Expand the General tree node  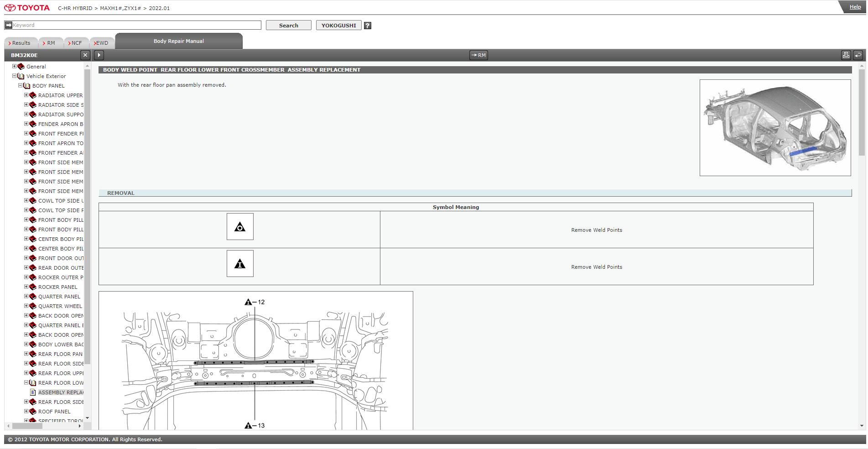click(x=14, y=66)
